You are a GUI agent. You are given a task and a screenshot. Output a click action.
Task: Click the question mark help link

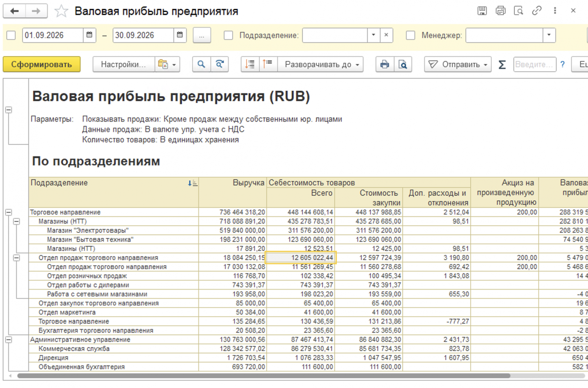point(563,64)
